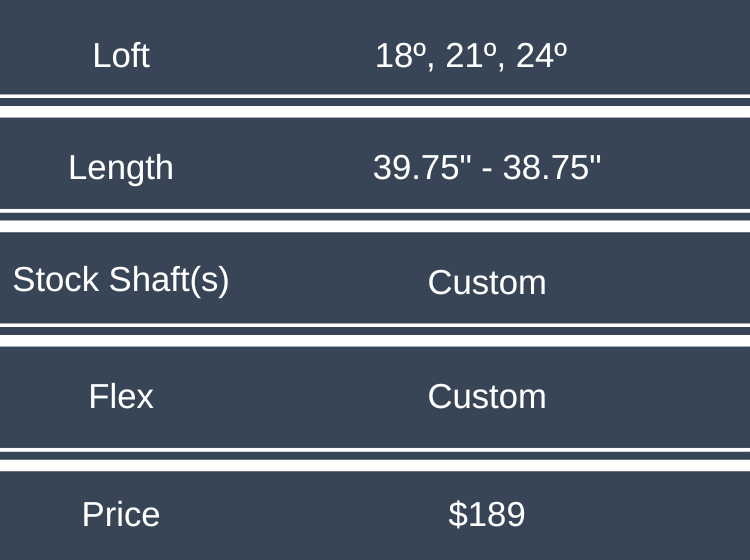Click thick white bar above Stock Shaft(s) row
Screen dimensions: 750x560
click(375, 226)
